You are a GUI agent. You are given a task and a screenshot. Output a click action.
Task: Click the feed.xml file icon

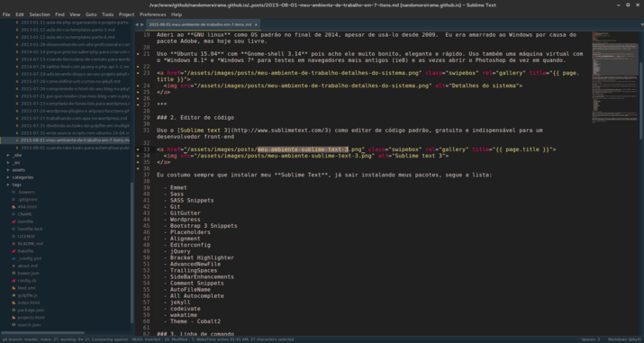pos(14,288)
